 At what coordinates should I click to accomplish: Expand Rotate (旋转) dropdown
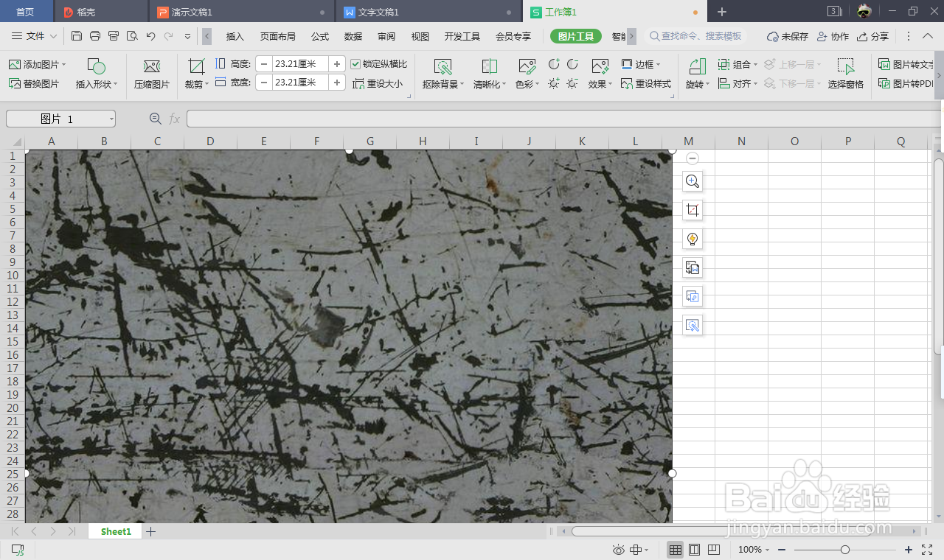(707, 85)
